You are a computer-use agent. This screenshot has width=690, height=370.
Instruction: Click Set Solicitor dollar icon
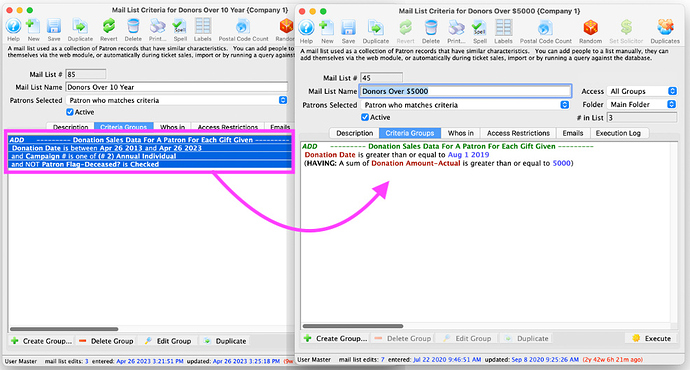(x=626, y=28)
